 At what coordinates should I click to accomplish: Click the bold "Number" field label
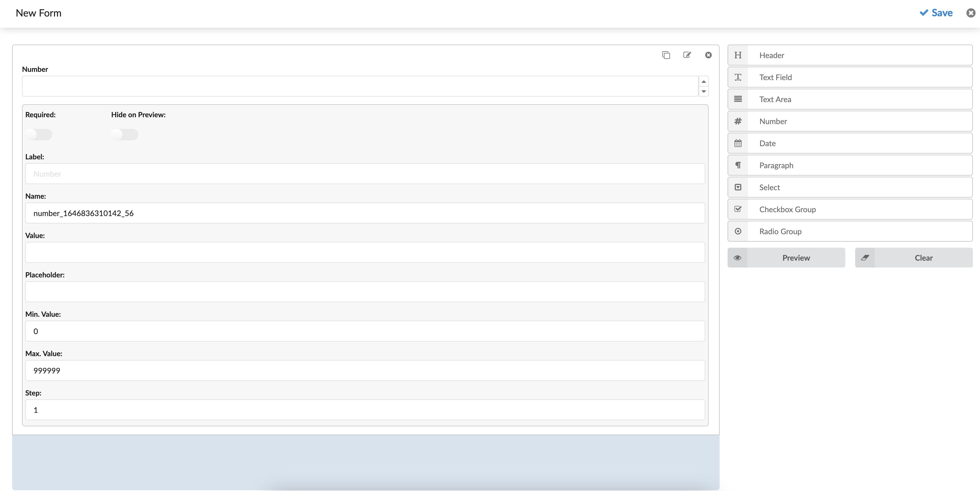(35, 69)
